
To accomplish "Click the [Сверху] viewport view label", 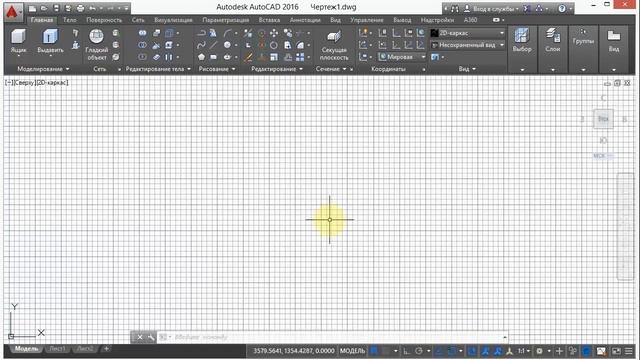I will click(x=24, y=82).
